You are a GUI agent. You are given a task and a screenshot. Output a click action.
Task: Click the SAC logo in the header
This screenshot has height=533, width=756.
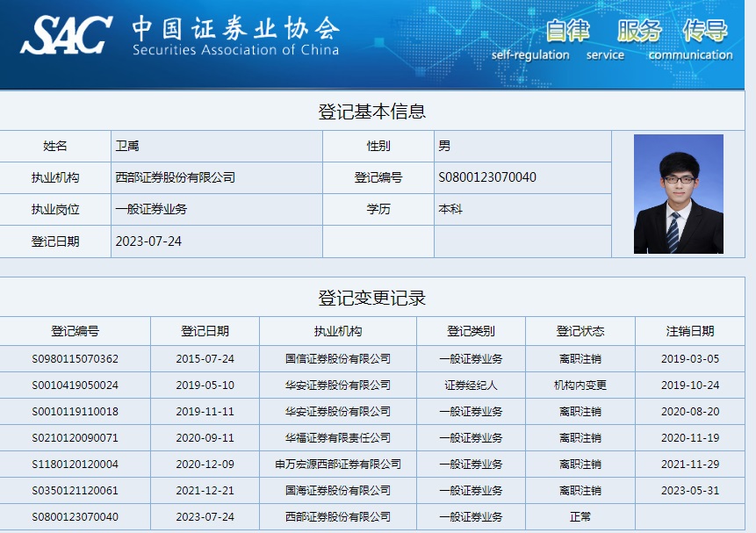tap(66, 33)
